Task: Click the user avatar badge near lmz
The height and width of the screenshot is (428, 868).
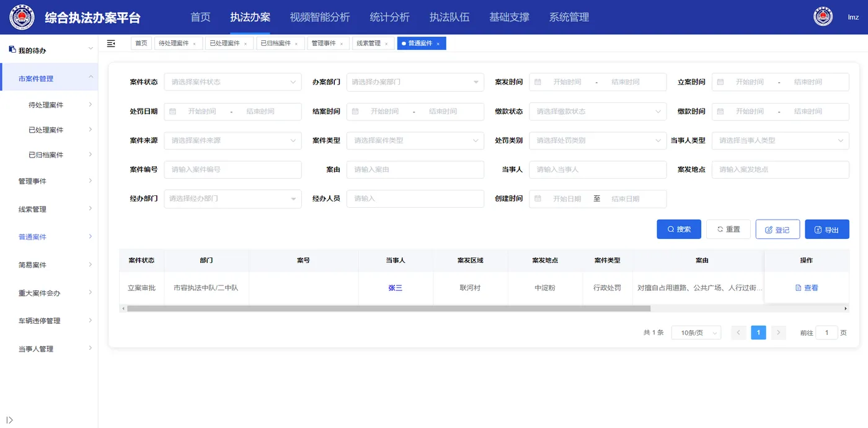Action: tap(823, 16)
